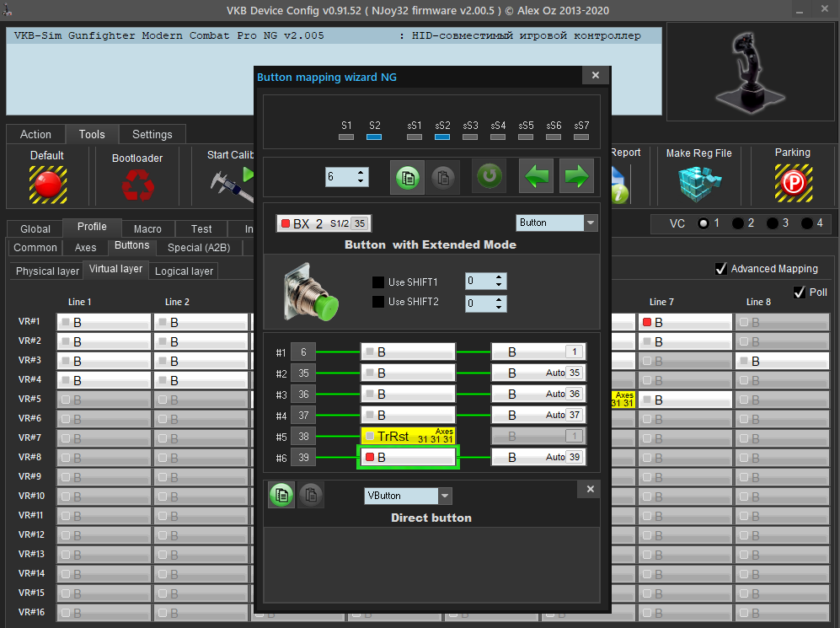Screen dimensions: 840x628
Task: Adjust the Use SHIFT2 value stepper
Action: pos(485,303)
